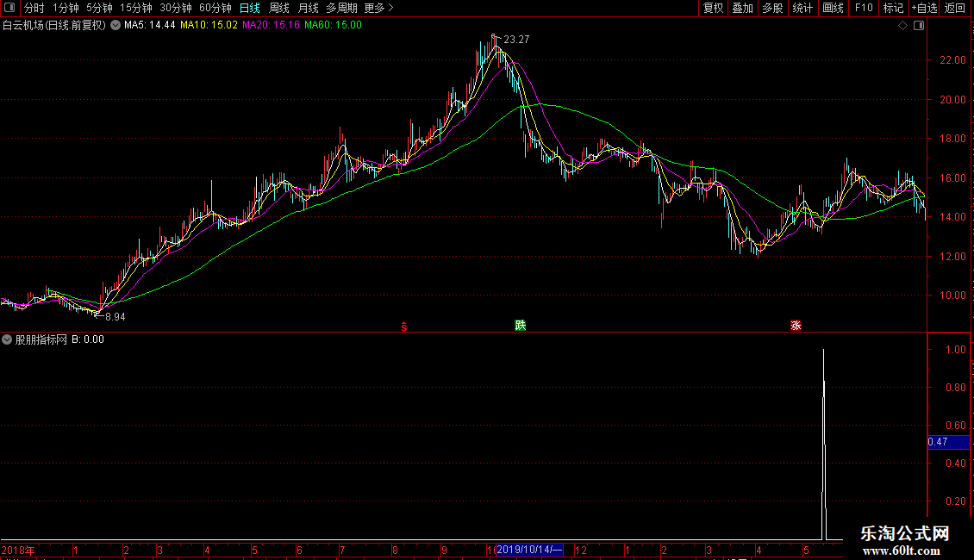Switch to the 分时 intraday view

tap(34, 8)
